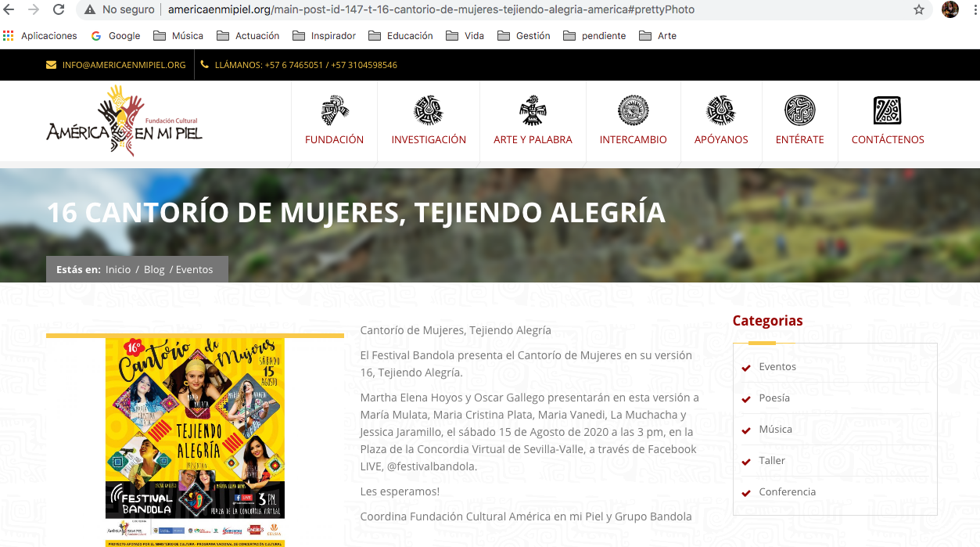
Task: Open Blog from the breadcrumb
Action: (154, 270)
